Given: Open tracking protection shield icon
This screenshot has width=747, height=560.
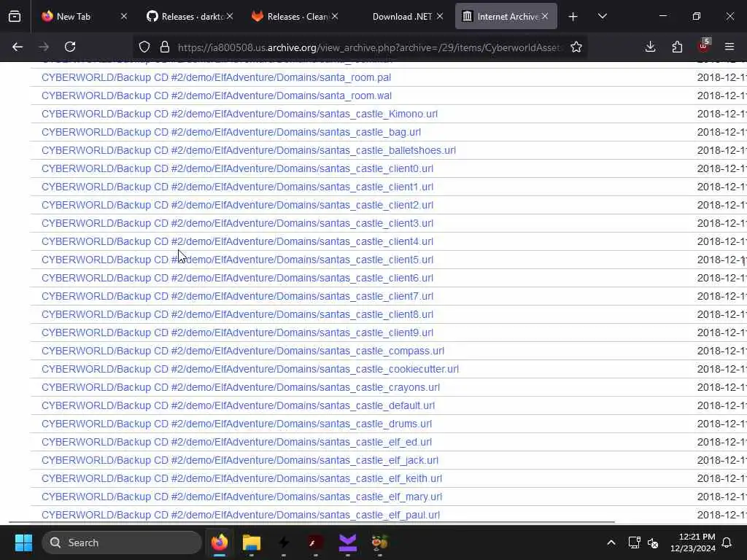Looking at the screenshot, I should coord(144,47).
